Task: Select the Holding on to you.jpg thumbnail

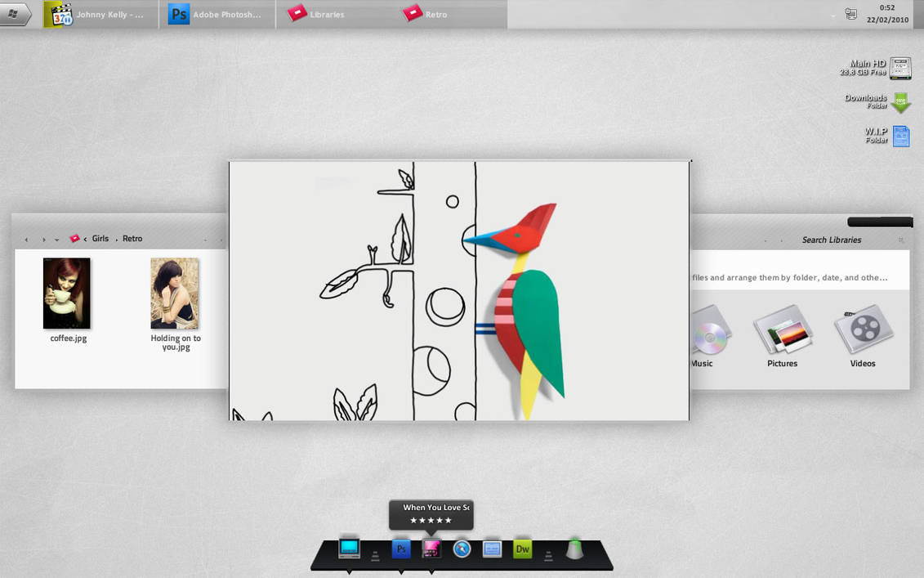Action: pos(175,293)
